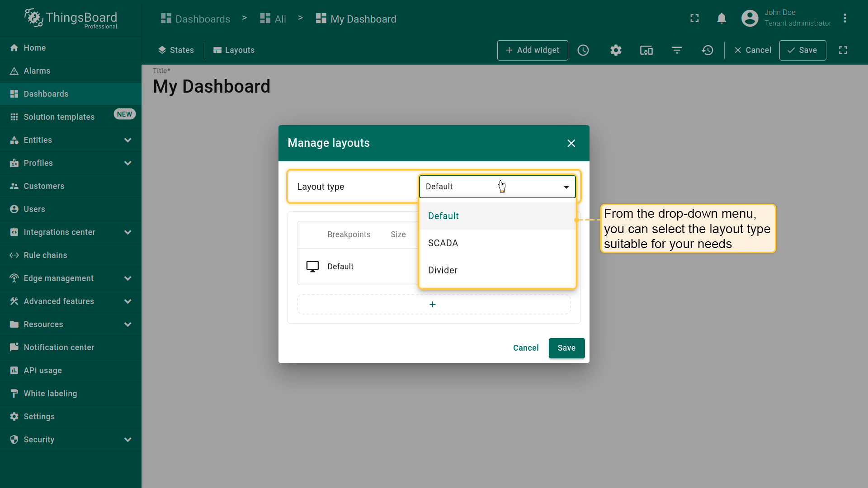Collapse the Layout type dropdown arrow
Image resolution: width=868 pixels, height=488 pixels.
566,187
